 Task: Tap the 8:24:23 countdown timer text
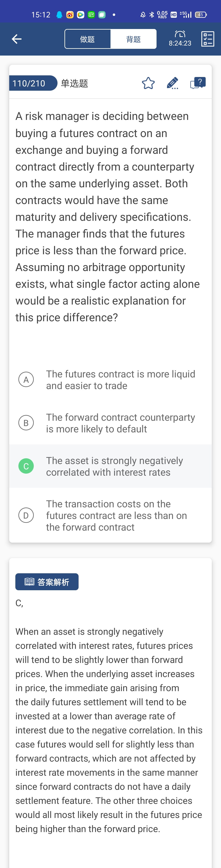click(x=180, y=44)
